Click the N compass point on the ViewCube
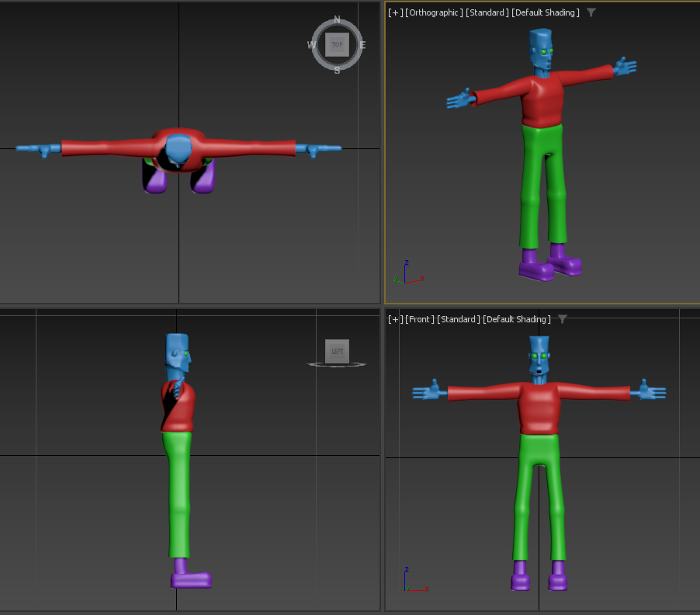Image resolution: width=700 pixels, height=615 pixels. tap(337, 19)
